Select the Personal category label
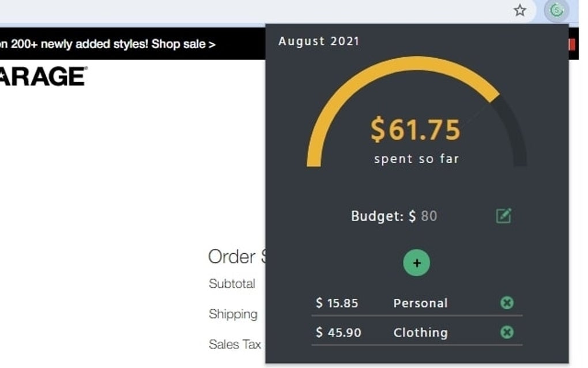 (421, 302)
